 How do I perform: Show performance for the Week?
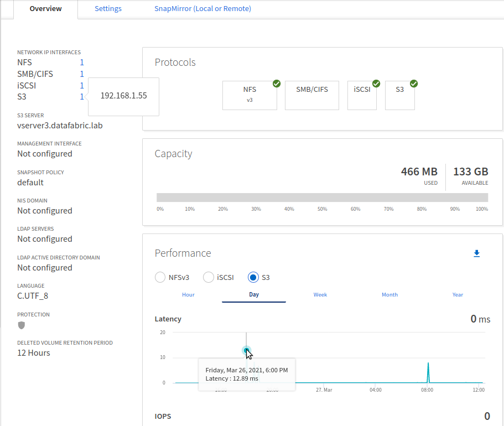[320, 294]
